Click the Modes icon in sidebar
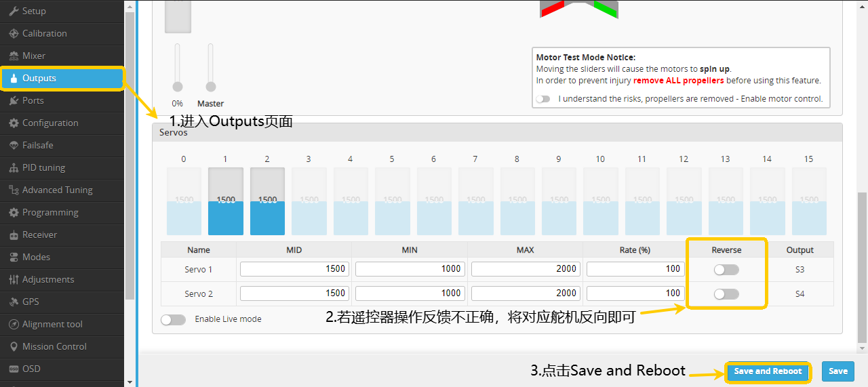The image size is (868, 387). coord(14,257)
